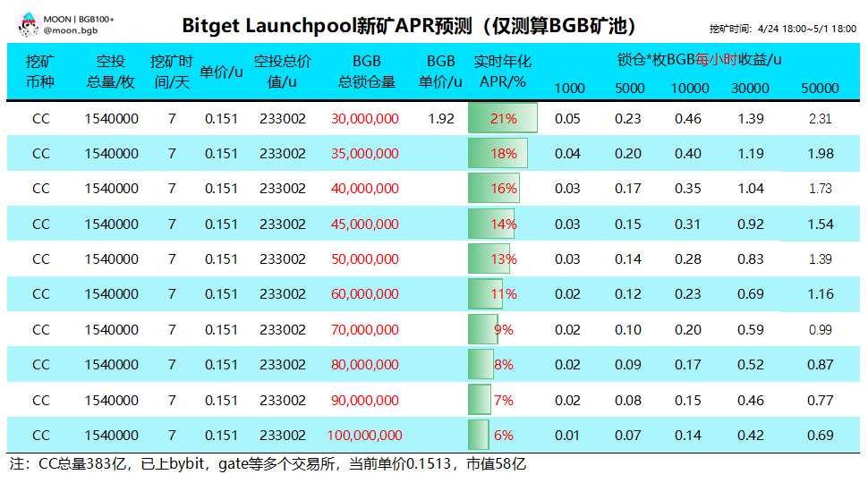Click the 21% APR data bar
This screenshot has height=483, width=868.
503,118
